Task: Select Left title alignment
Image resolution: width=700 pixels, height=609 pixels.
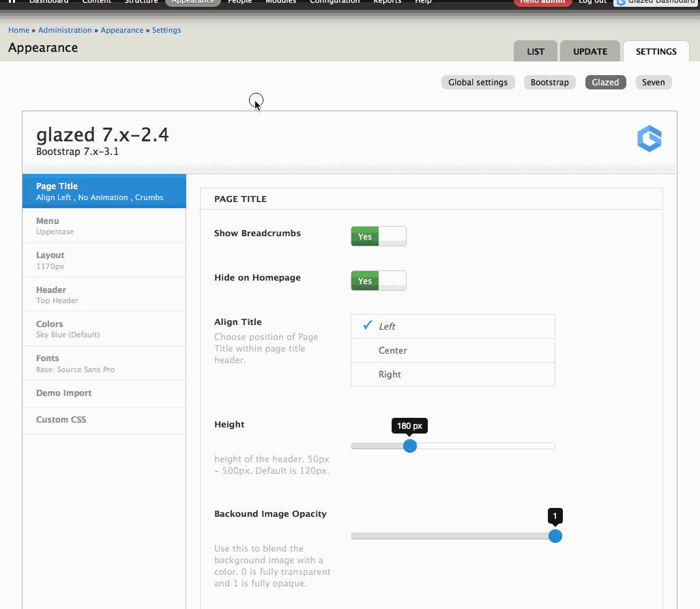Action: point(452,326)
